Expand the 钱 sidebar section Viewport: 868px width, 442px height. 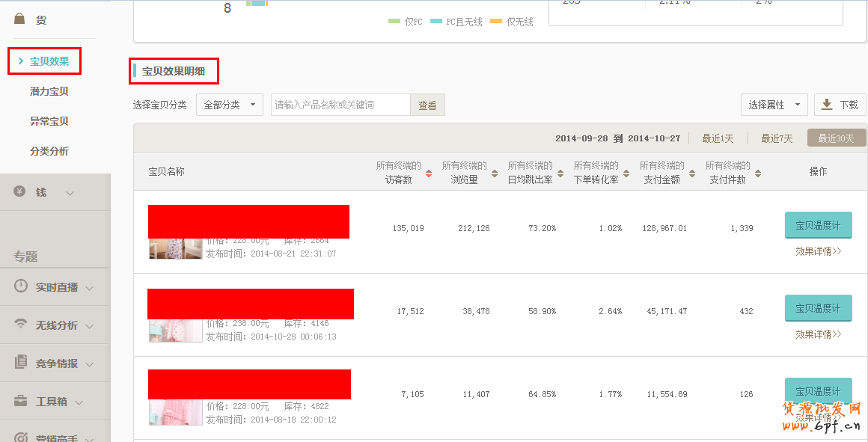pos(70,193)
